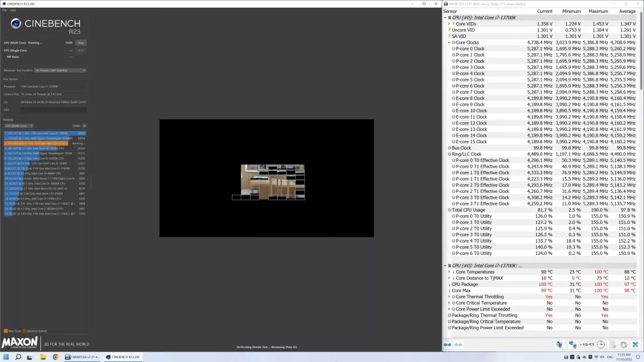The width and height of the screenshot is (644, 362).
Task: Click the muted volume tray icon
Action: tap(602, 357)
